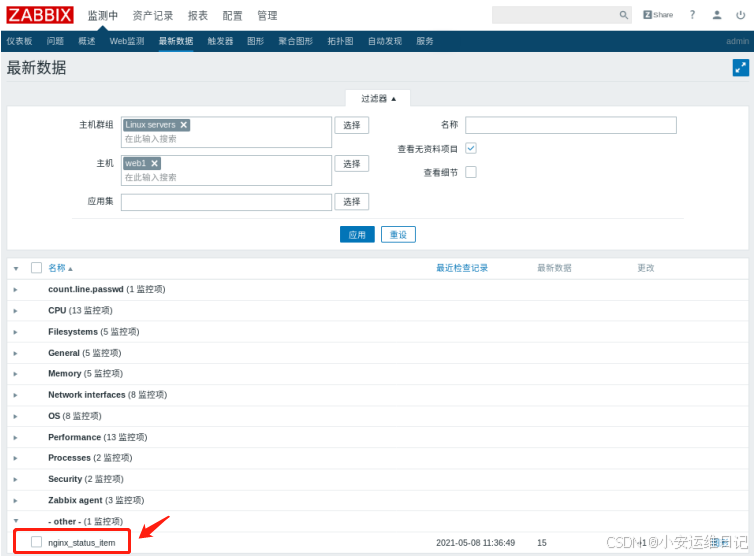Click into the 应用集 input field
The image size is (755, 556).
(226, 202)
